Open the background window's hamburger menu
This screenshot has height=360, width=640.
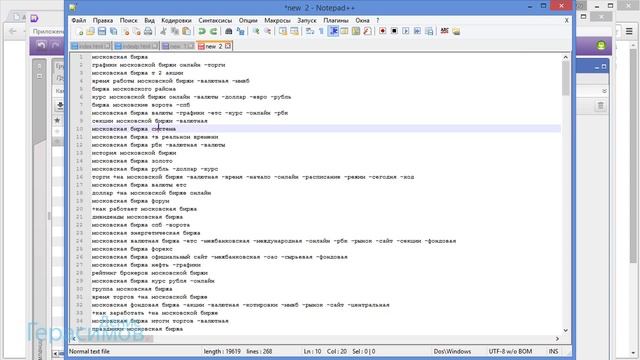click(x=629, y=31)
